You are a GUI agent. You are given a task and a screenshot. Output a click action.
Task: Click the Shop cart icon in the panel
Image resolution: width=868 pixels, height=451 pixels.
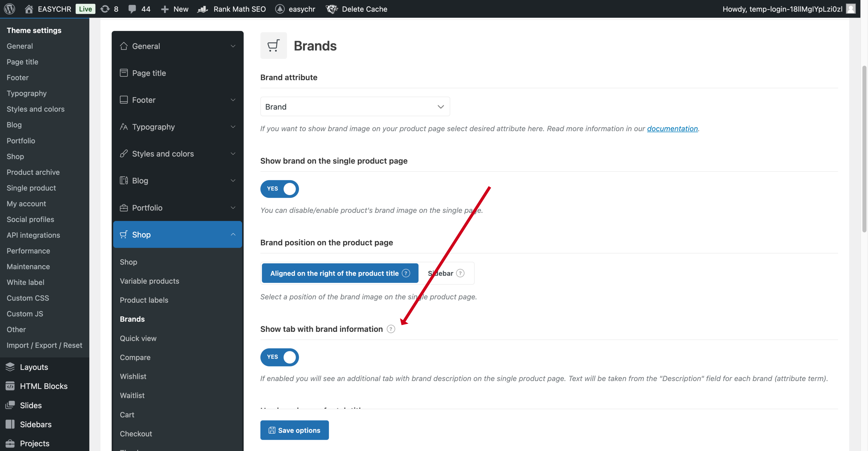coord(124,234)
